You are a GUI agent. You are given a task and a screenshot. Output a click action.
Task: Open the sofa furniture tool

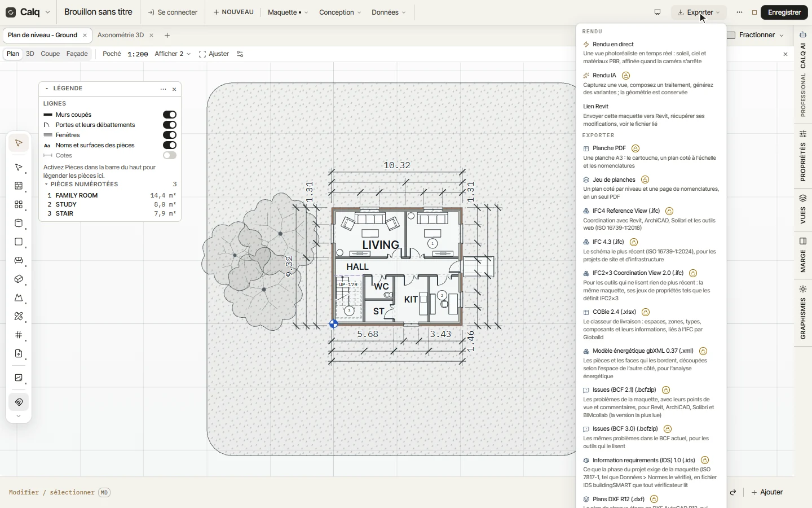tap(19, 261)
